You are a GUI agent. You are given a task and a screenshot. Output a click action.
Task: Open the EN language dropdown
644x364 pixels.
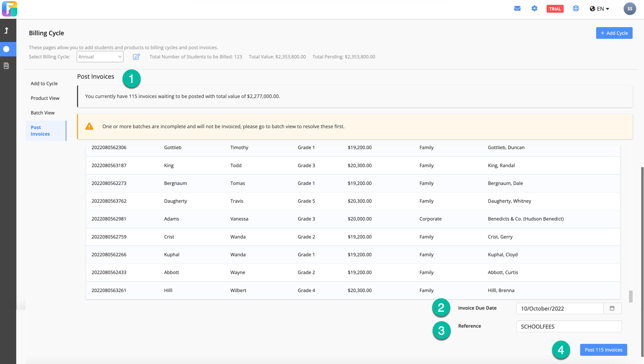pyautogui.click(x=599, y=9)
